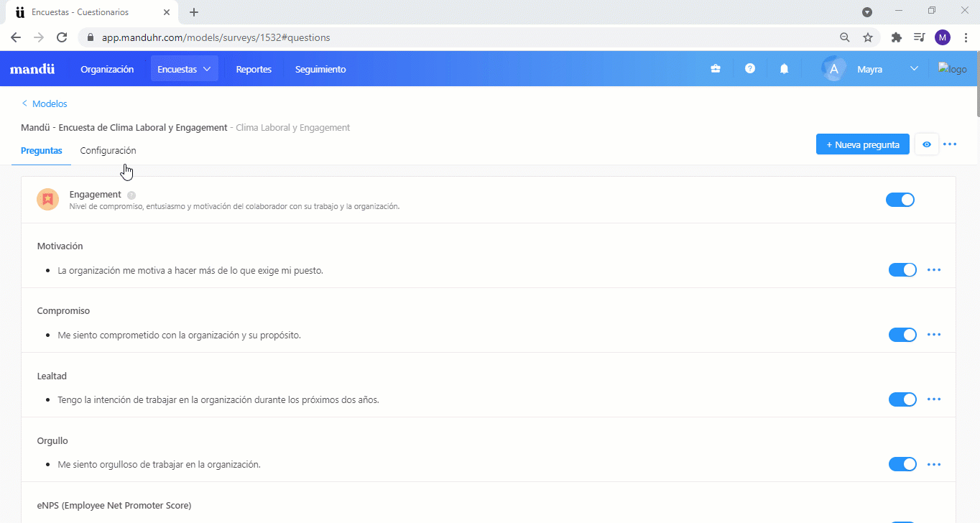This screenshot has height=523, width=980.
Task: Select the Encuestas - Cuestionarios browser tab
Action: [x=91, y=12]
